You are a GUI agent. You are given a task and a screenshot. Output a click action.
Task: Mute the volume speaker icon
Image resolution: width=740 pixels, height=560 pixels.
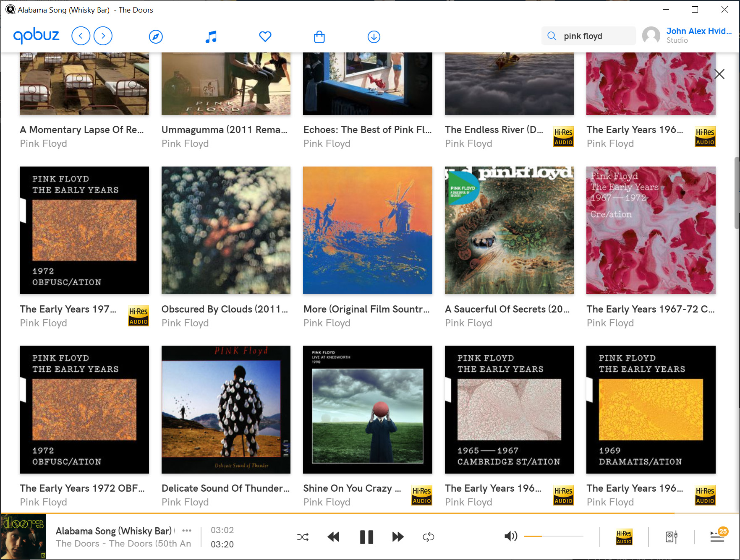pyautogui.click(x=510, y=536)
